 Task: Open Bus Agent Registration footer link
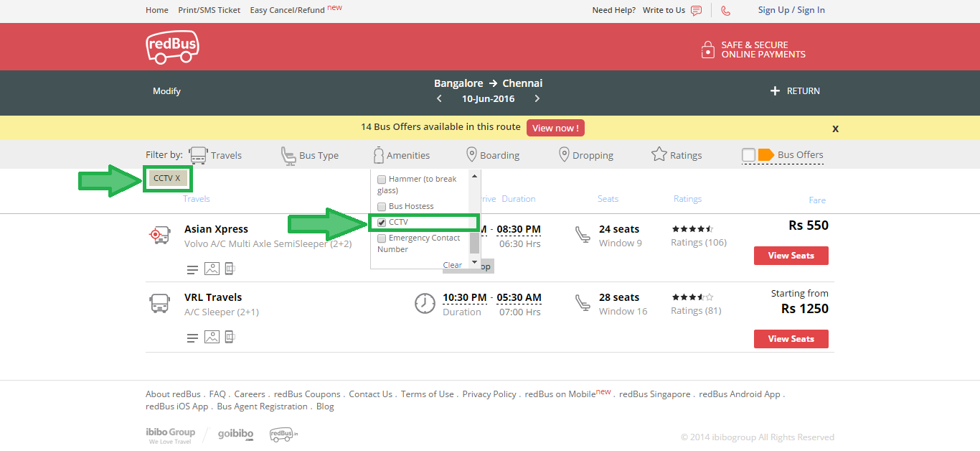click(x=263, y=406)
